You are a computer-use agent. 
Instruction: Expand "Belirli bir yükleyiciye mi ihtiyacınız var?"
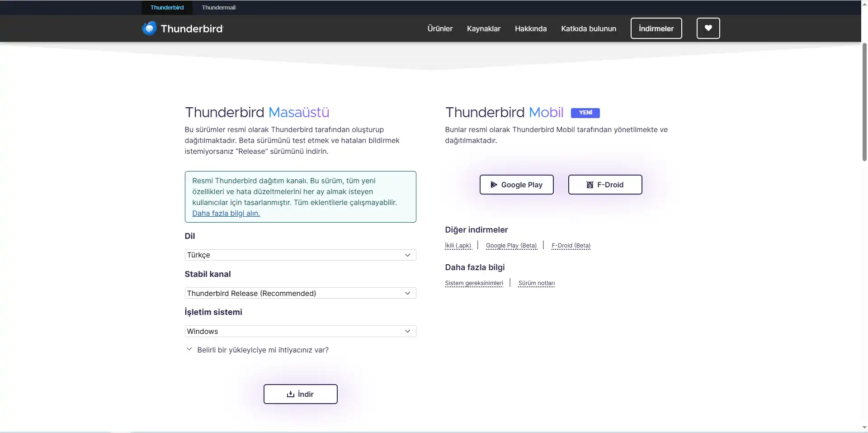coord(257,350)
